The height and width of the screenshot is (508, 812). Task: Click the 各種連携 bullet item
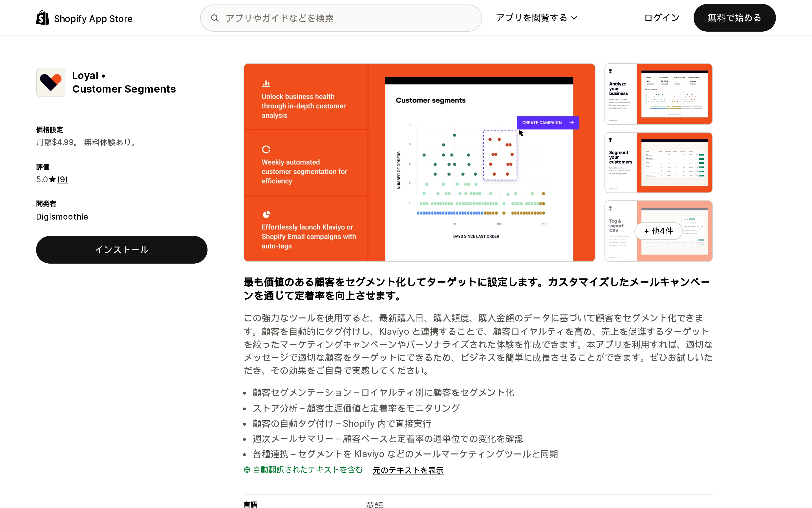click(405, 454)
